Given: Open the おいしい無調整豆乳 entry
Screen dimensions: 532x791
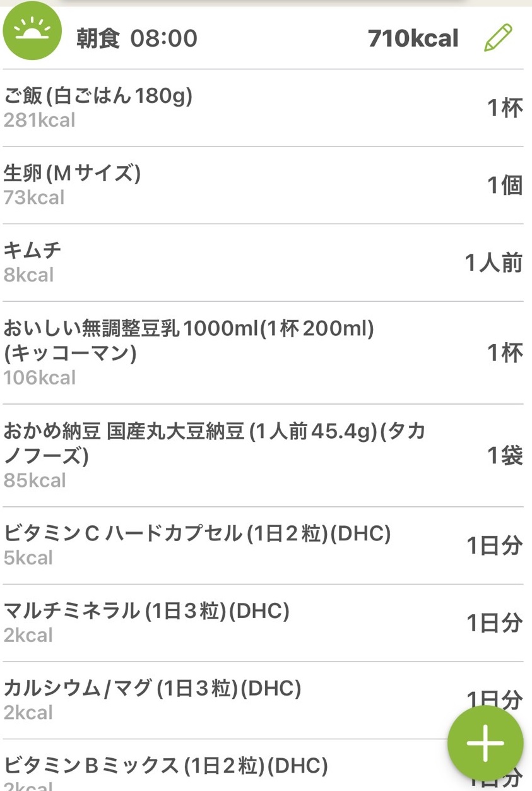Looking at the screenshot, I should [x=263, y=353].
